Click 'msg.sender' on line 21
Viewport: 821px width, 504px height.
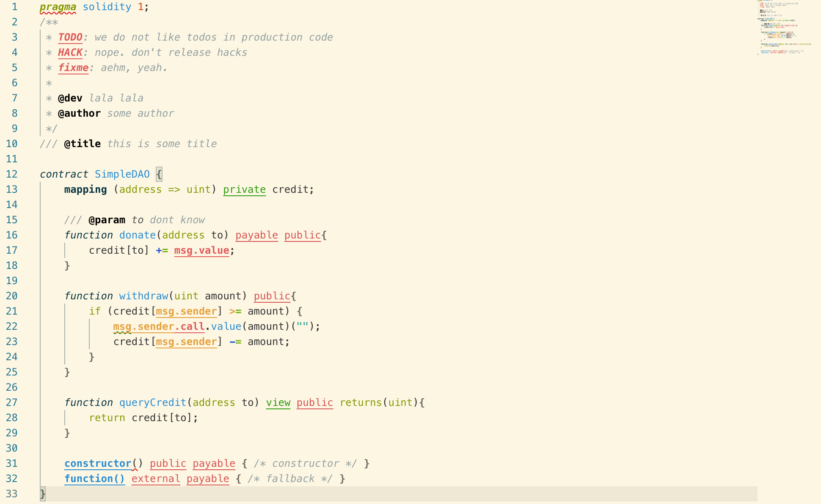[187, 312]
